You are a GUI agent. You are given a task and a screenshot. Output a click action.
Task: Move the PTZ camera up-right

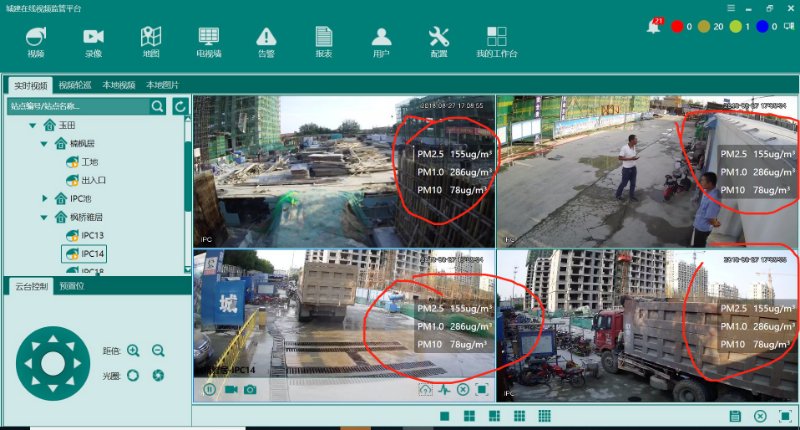pyautogui.click(x=70, y=346)
